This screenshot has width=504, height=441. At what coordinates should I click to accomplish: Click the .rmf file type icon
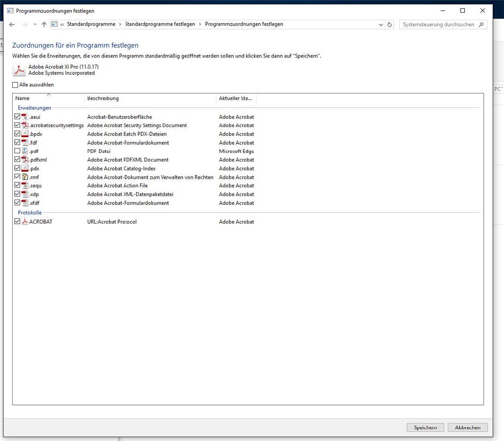coord(25,177)
